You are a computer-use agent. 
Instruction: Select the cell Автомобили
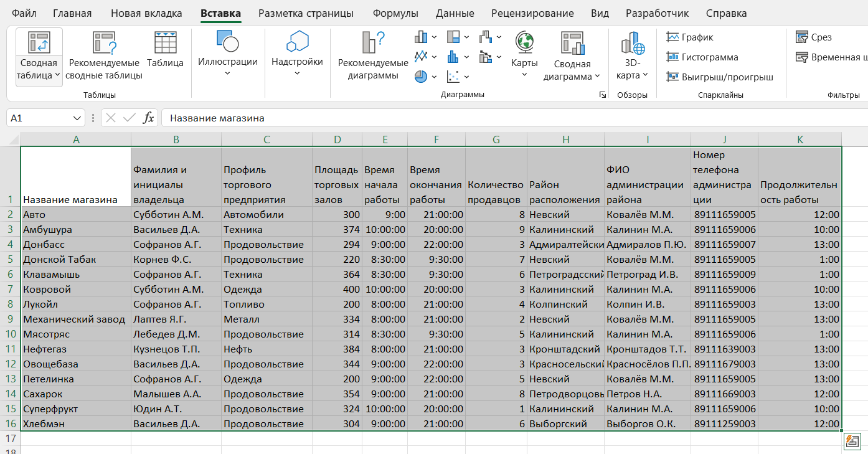[x=267, y=214]
